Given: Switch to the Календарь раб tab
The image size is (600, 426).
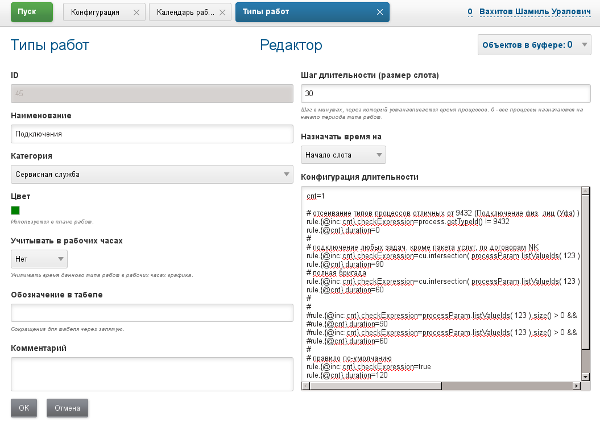Looking at the screenshot, I should click(x=182, y=13).
